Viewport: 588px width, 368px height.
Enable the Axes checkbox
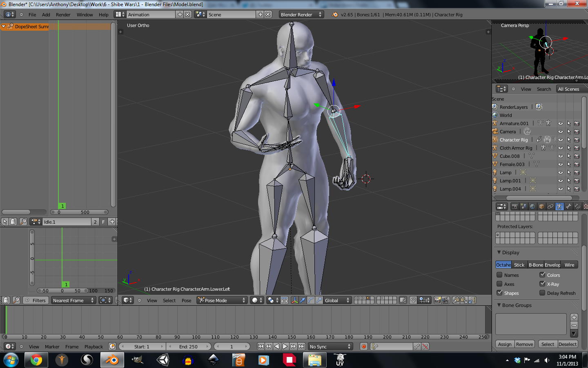[x=499, y=284]
